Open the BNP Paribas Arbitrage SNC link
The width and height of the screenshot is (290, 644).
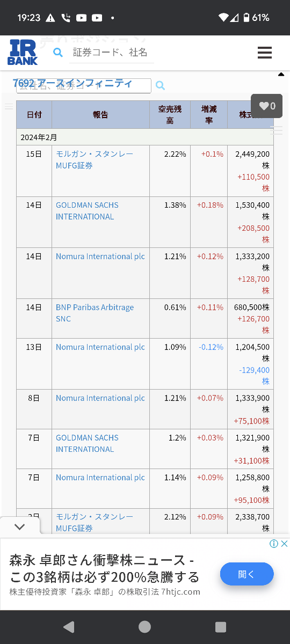95,313
